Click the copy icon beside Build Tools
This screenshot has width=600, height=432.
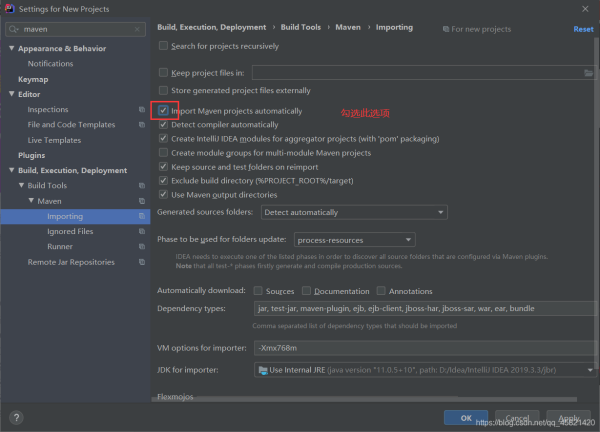pos(142,186)
